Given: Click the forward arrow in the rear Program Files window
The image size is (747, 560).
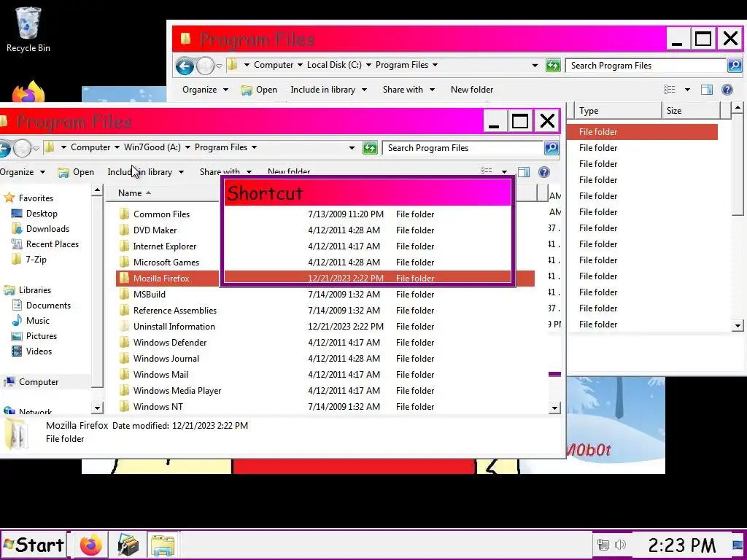Looking at the screenshot, I should pyautogui.click(x=205, y=66).
